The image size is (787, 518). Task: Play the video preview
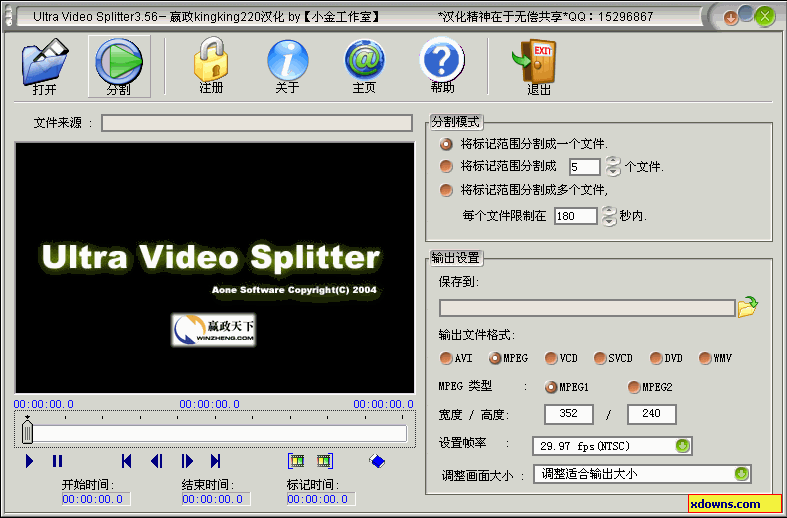pyautogui.click(x=29, y=461)
